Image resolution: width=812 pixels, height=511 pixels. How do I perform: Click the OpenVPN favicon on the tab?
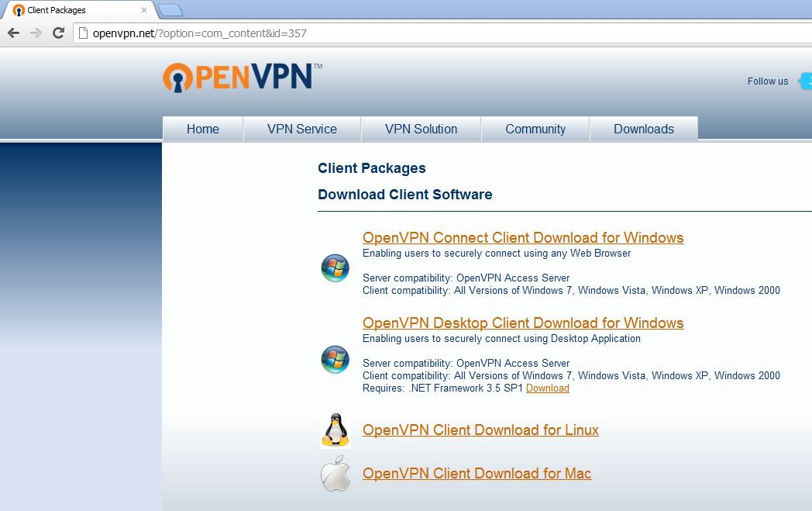(x=19, y=10)
